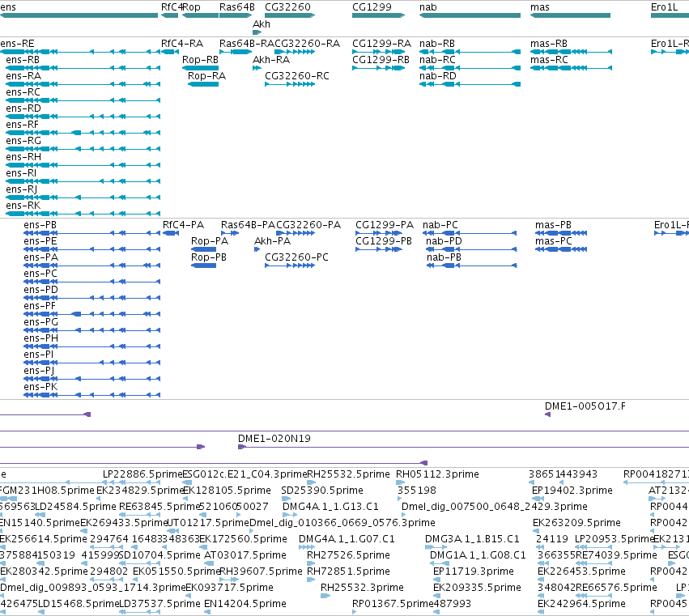Click the ens gene label

[x=8, y=7]
